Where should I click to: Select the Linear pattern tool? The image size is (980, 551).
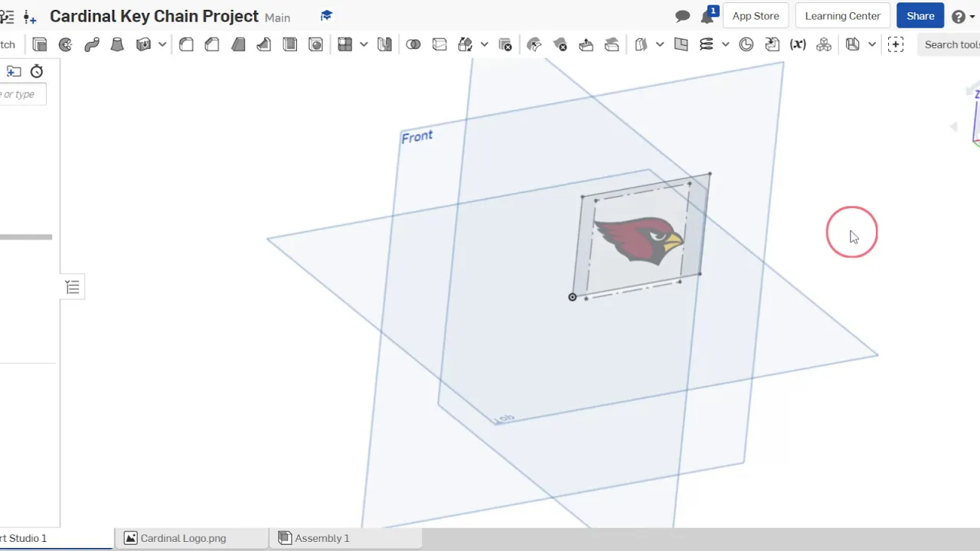point(345,44)
